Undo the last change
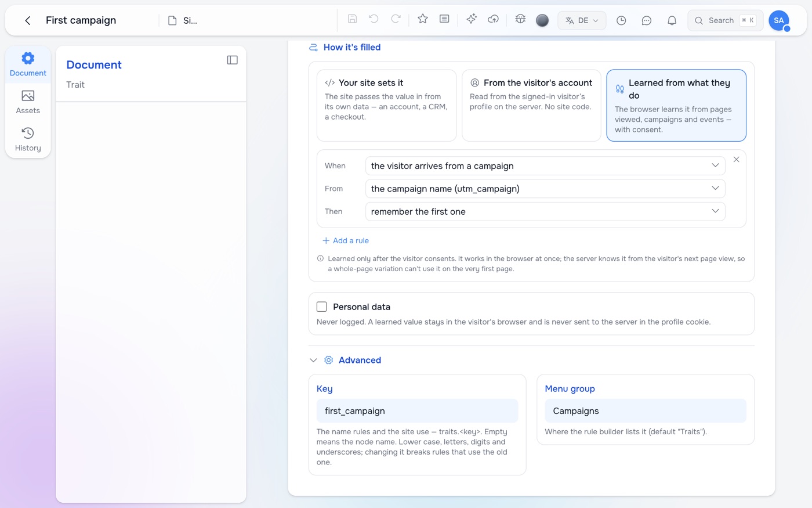This screenshot has height=508, width=812. (374, 19)
